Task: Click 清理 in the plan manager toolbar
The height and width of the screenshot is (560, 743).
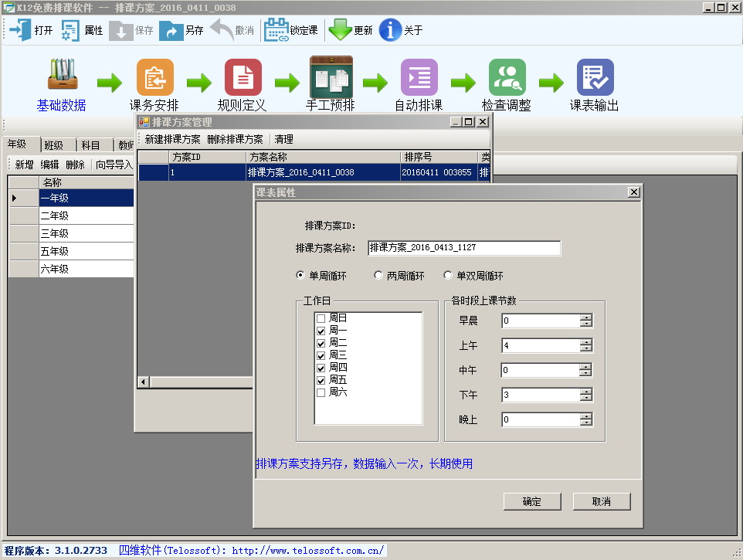Action: pyautogui.click(x=283, y=139)
